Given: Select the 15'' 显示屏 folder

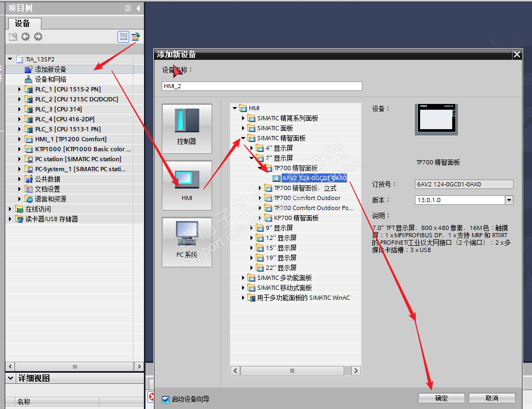Looking at the screenshot, I should pyautogui.click(x=281, y=248).
